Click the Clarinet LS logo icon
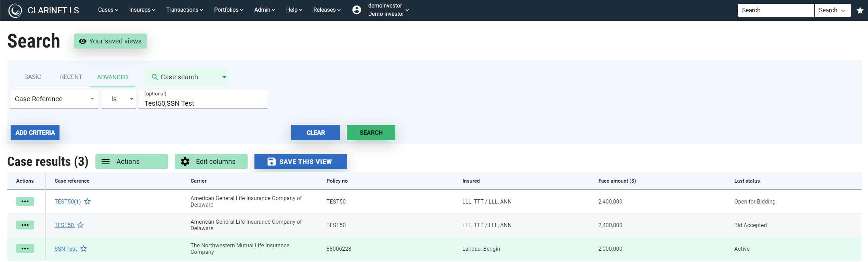Image resolution: width=868 pixels, height=262 pixels. [15, 10]
